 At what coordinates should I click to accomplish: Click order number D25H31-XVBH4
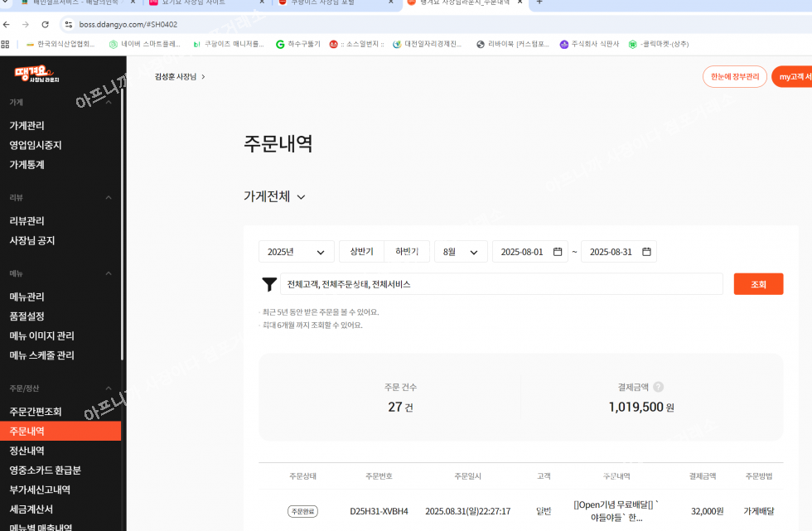379,511
